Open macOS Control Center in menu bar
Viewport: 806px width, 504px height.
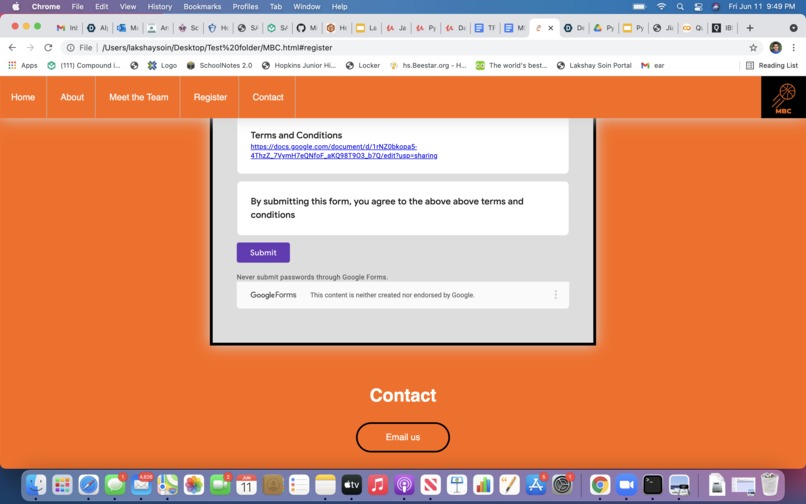coord(698,7)
